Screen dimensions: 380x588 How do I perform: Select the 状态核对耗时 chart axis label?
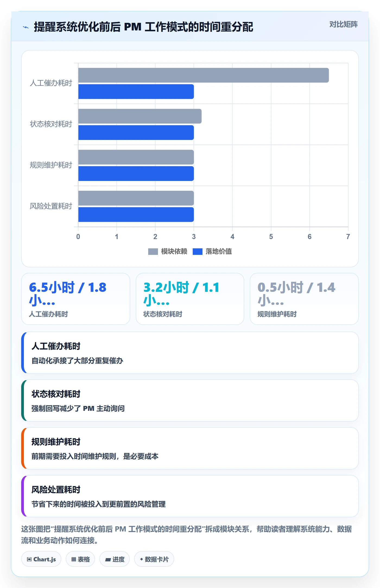(51, 124)
